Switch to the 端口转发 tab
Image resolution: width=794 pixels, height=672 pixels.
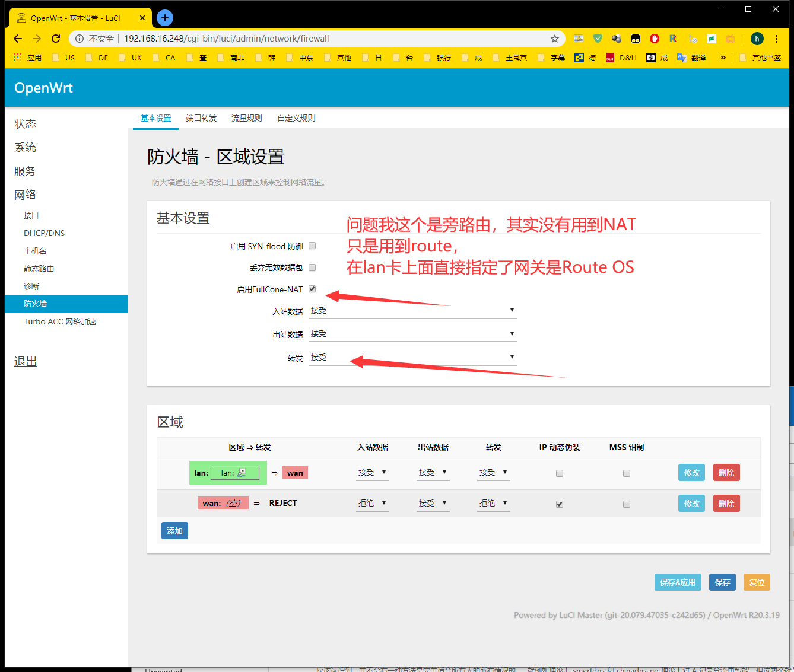pyautogui.click(x=201, y=117)
